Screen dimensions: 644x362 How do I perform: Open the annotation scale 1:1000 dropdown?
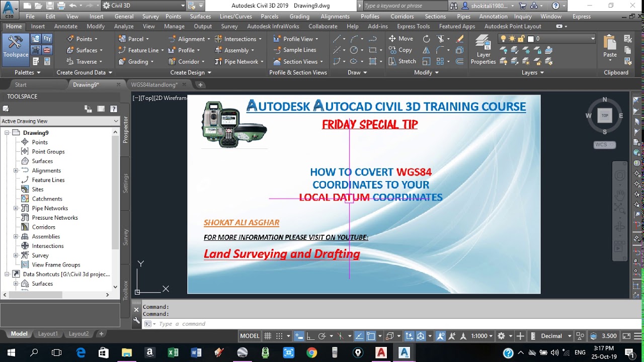coord(481,336)
